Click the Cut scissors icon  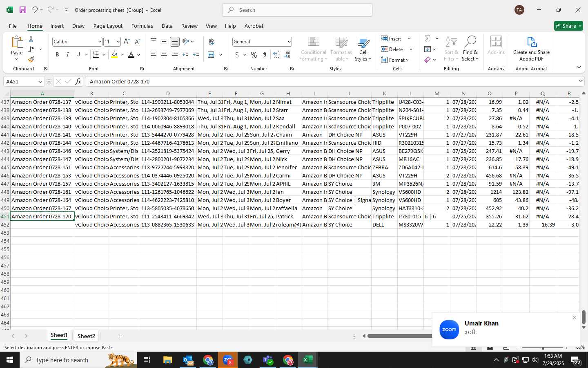[31, 38]
